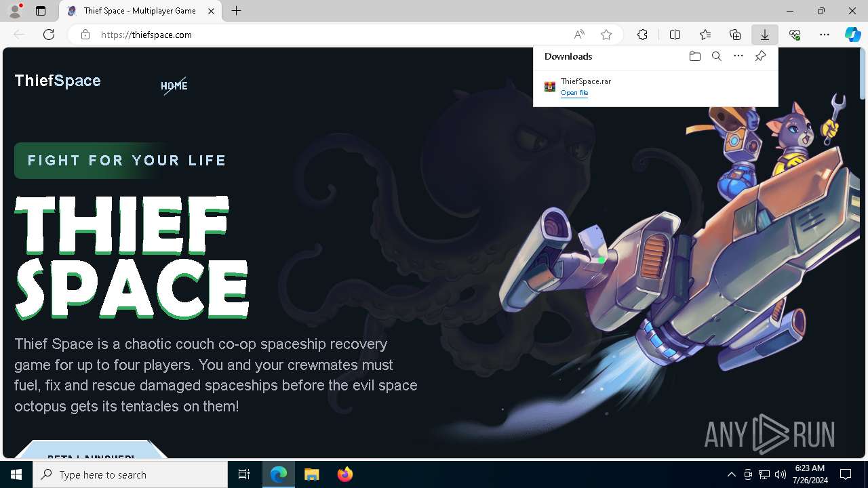Image resolution: width=868 pixels, height=488 pixels.
Task: Open a new browser tab
Action: [236, 11]
